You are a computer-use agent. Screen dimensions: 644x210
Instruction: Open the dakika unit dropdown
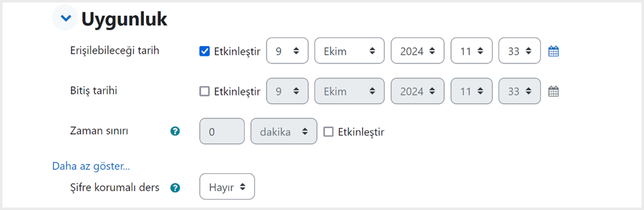click(x=284, y=131)
